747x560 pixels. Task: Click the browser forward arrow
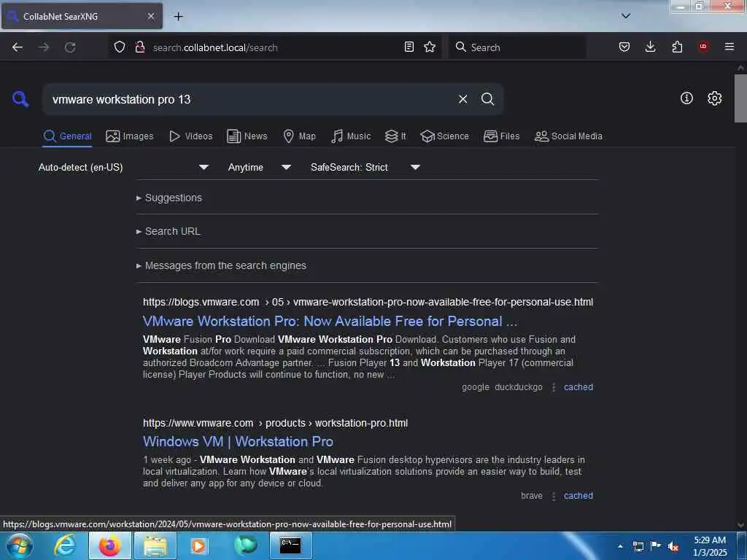coord(44,47)
